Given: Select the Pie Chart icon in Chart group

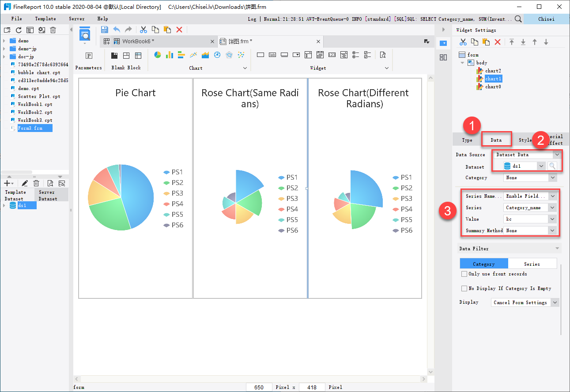Looking at the screenshot, I should [x=158, y=55].
